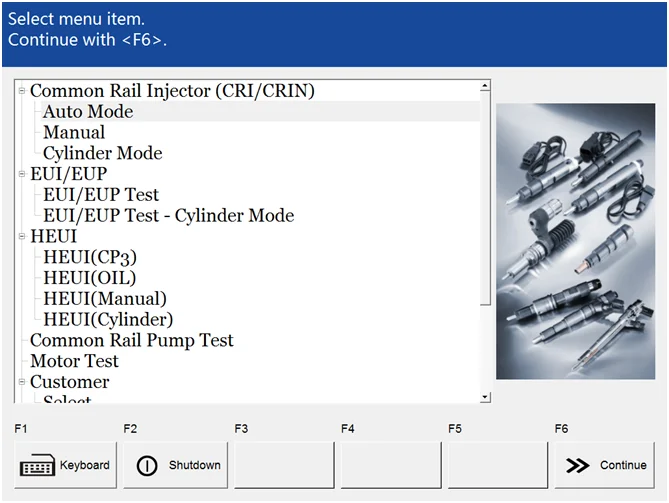Click the keyboard icon on F1 button
Screen dimensions: 669x503
tap(38, 466)
